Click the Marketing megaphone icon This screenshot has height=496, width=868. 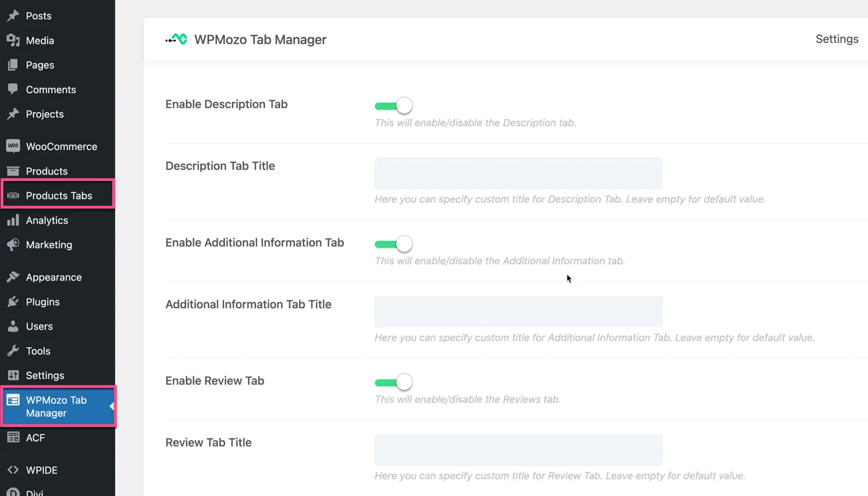point(13,245)
